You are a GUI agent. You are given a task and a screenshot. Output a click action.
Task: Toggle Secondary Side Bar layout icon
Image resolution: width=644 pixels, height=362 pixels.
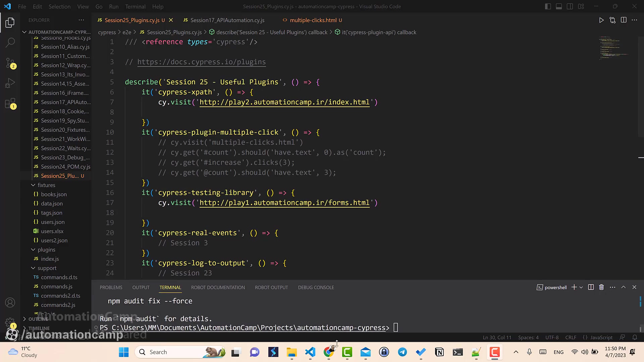(570, 6)
